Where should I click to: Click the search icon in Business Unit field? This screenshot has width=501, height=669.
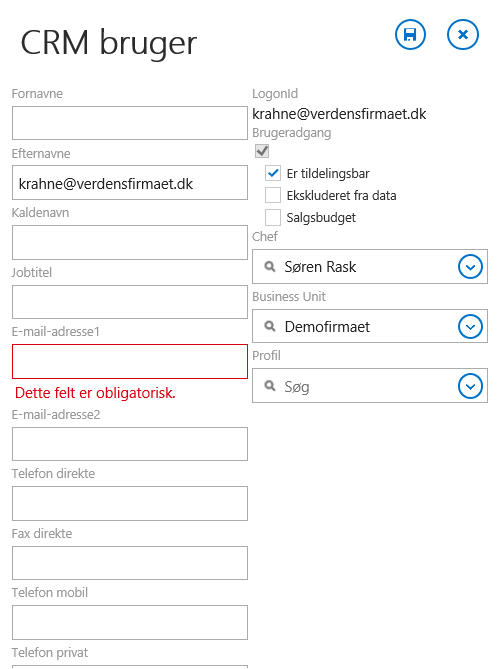(270, 326)
